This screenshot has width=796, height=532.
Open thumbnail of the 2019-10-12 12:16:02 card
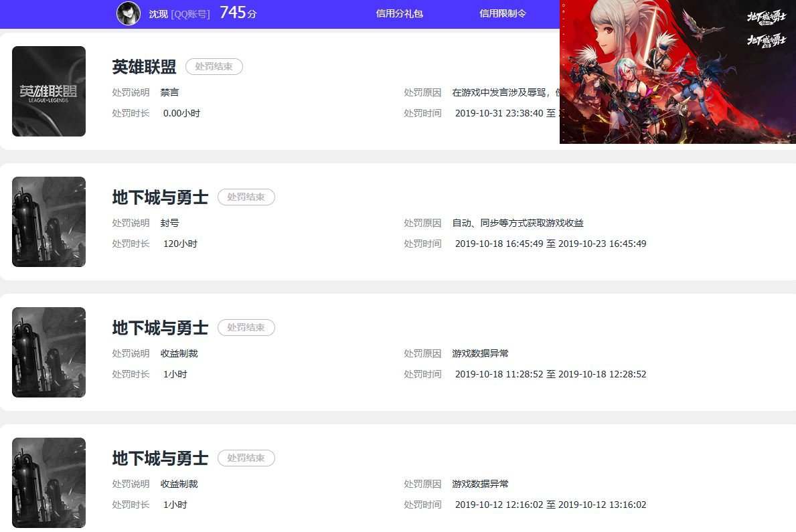(49, 482)
